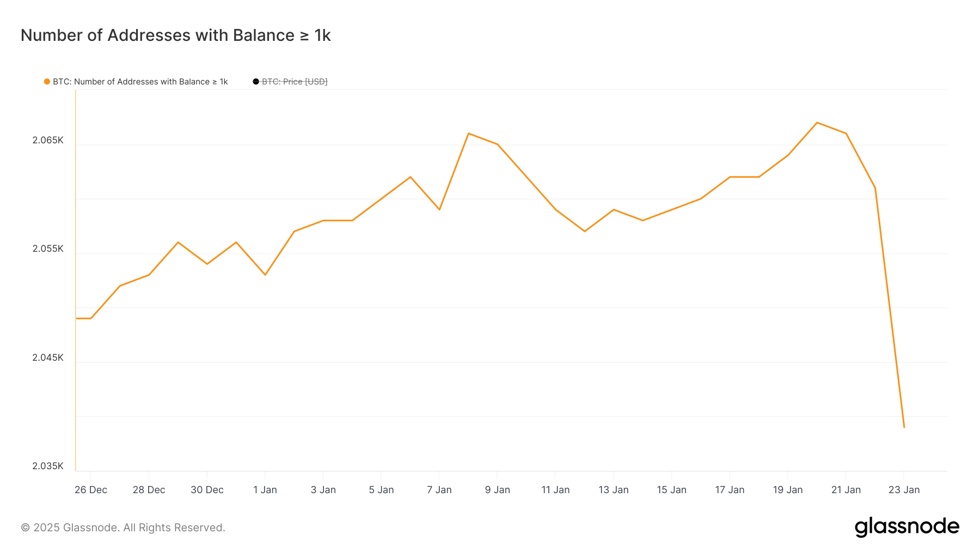Click the 1 Jan x-axis label

click(265, 490)
